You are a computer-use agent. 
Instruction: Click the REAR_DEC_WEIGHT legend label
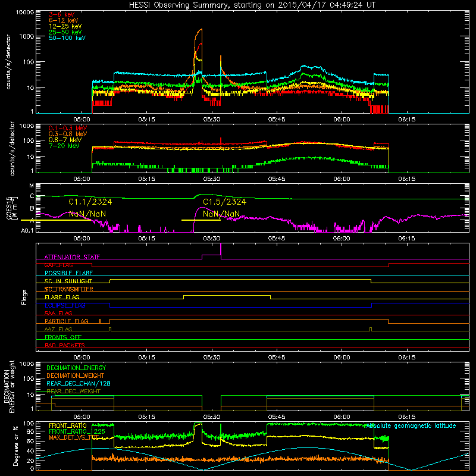(73, 392)
